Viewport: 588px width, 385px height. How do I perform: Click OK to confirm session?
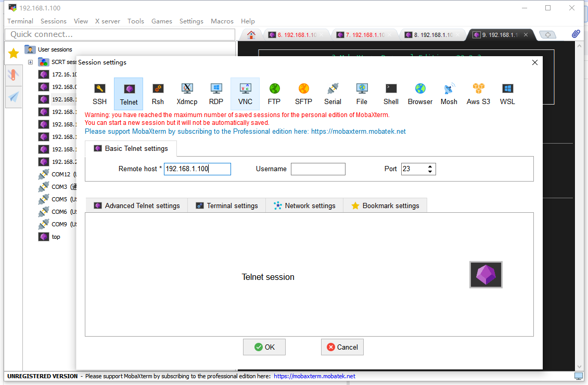pos(264,347)
